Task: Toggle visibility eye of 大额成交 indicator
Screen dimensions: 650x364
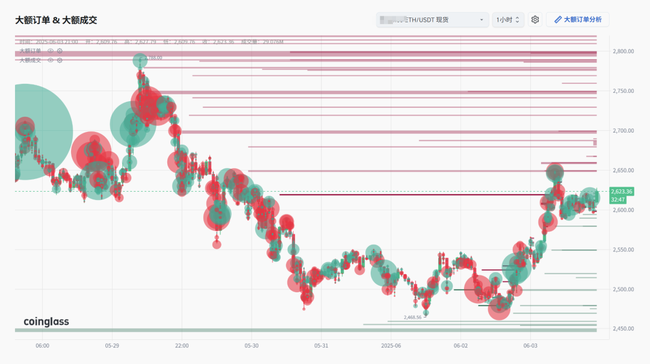Action: click(50, 60)
